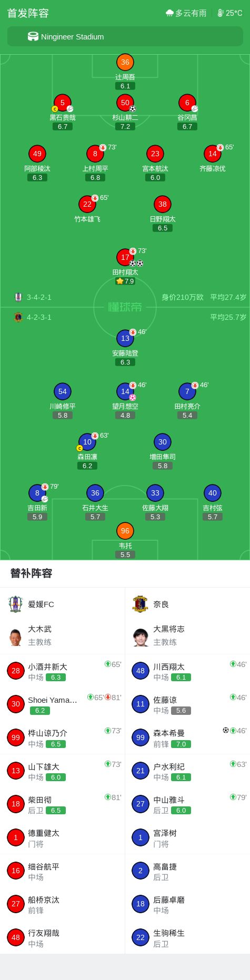
Task: Open substitute 川西翔太 entry
Action: [x=187, y=671]
